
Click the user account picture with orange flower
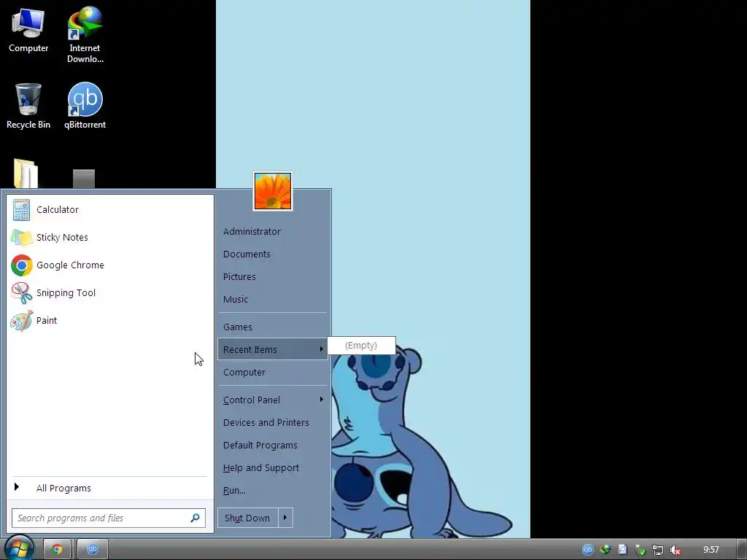click(273, 191)
